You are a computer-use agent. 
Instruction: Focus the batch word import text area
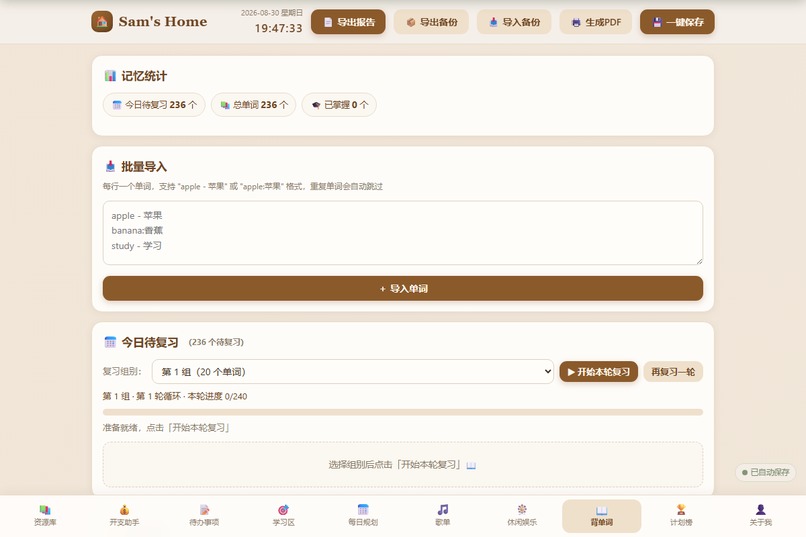tap(403, 233)
